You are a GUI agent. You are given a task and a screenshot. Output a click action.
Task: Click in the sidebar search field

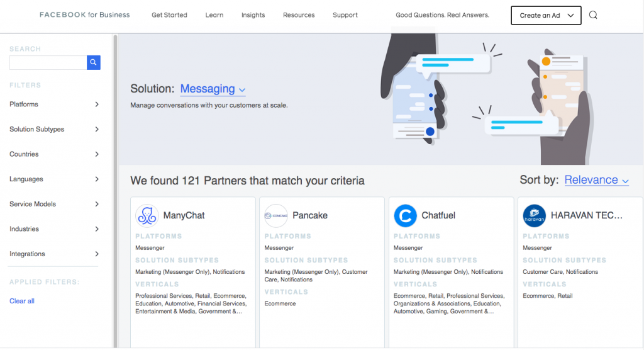[x=48, y=62]
